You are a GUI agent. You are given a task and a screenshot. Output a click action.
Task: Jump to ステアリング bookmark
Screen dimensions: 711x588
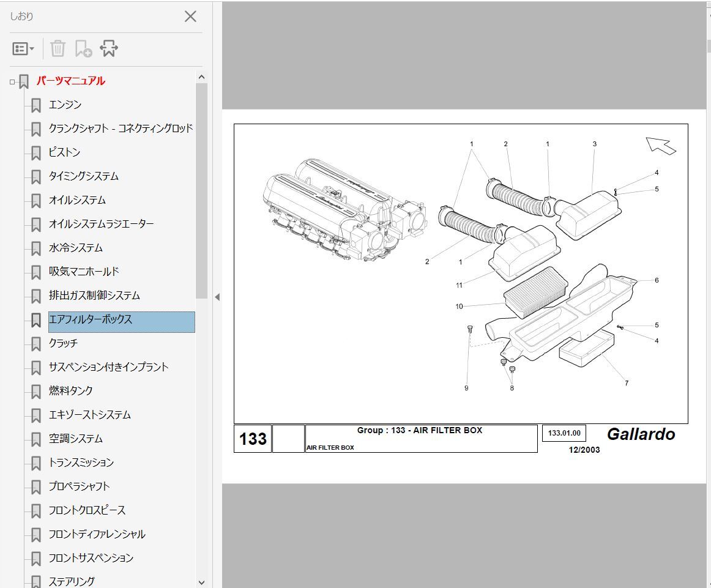[72, 582]
